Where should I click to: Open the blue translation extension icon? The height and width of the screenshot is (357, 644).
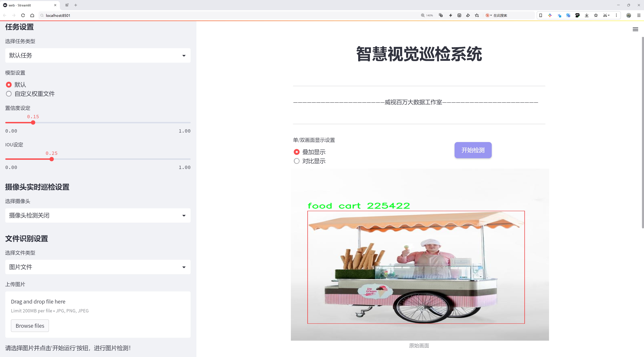pyautogui.click(x=568, y=15)
